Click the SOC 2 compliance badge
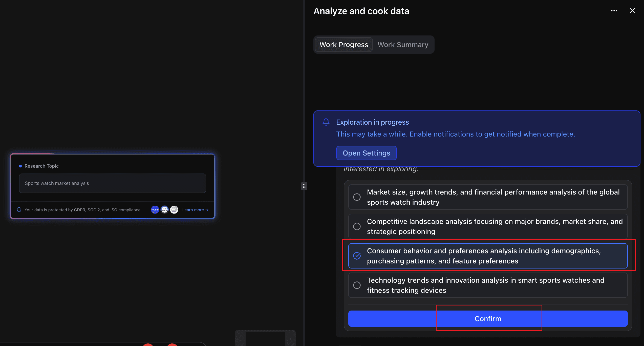 pyautogui.click(x=165, y=210)
